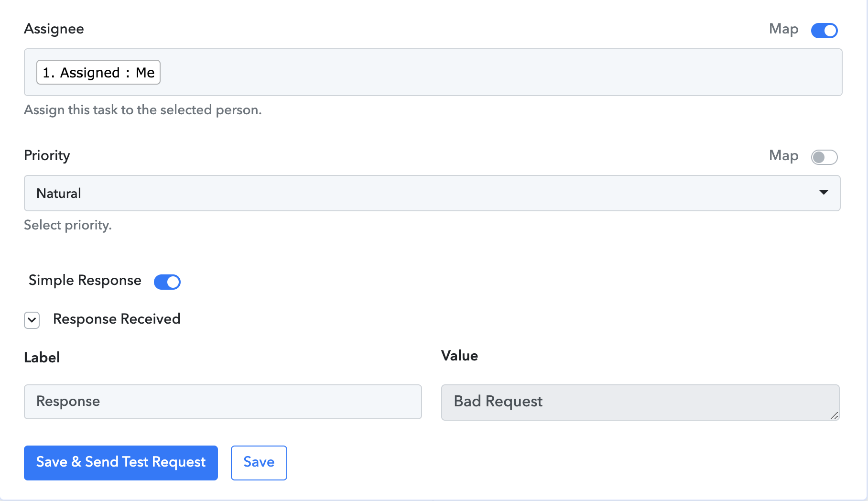Enable the Priority Map switch
Image resolution: width=868 pixels, height=501 pixels.
tap(824, 157)
